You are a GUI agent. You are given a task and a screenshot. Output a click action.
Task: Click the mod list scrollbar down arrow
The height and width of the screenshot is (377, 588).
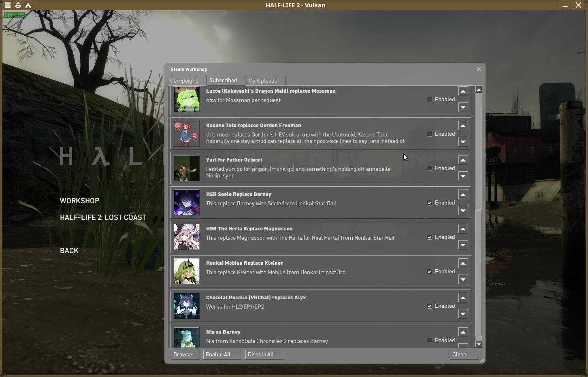click(x=479, y=345)
